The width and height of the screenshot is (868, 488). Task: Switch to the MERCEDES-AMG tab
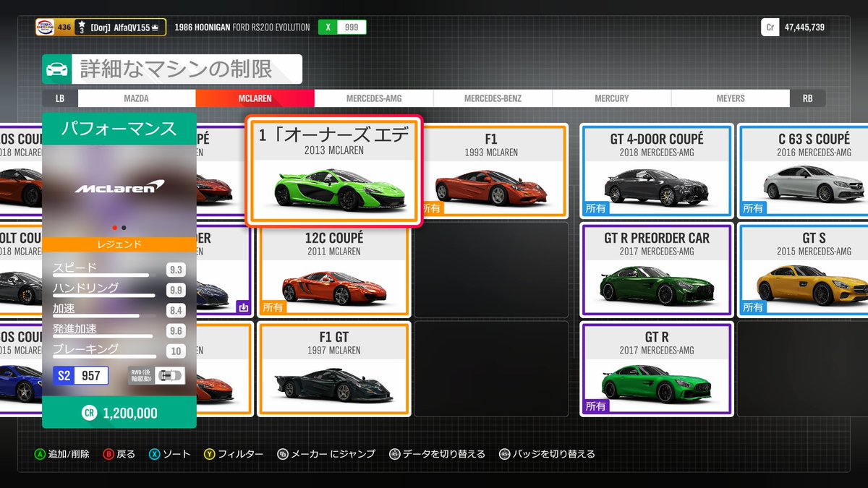tap(374, 98)
